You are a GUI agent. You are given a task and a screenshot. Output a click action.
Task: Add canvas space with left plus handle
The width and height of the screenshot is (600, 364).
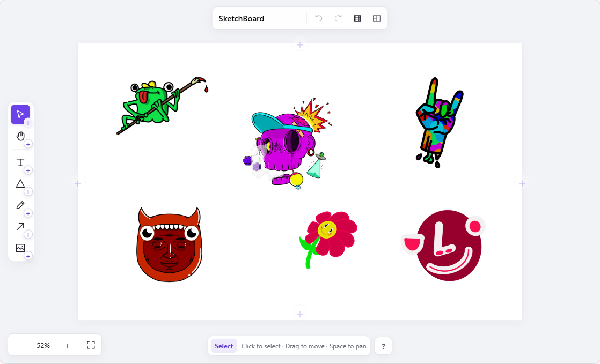pyautogui.click(x=78, y=183)
